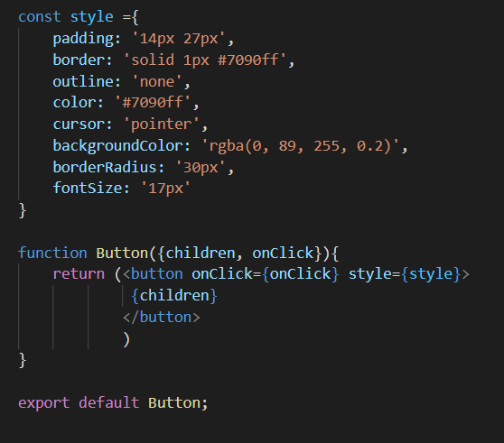Click the 'return' keyword
The height and width of the screenshot is (443, 504).
click(79, 274)
